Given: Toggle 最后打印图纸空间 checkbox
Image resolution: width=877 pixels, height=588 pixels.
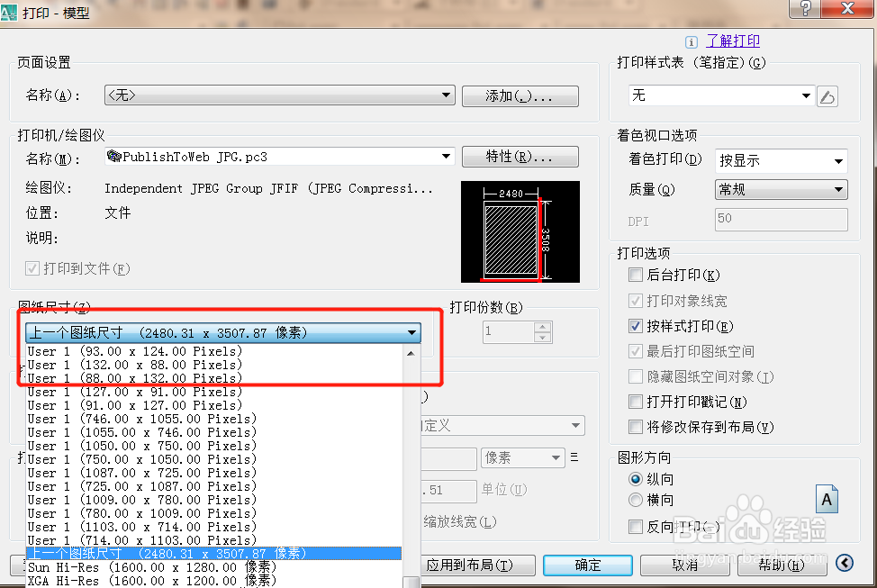Looking at the screenshot, I should [x=636, y=351].
